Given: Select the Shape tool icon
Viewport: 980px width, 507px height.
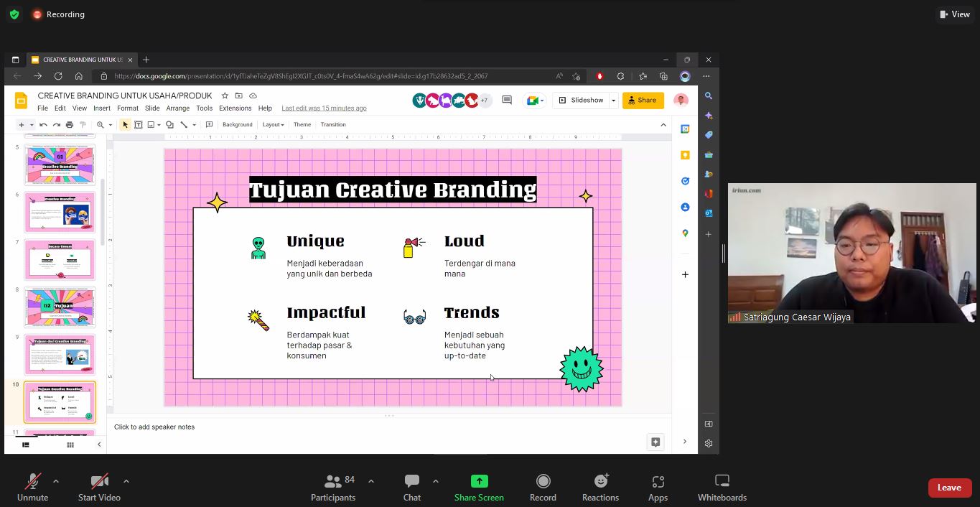Looking at the screenshot, I should click(169, 125).
